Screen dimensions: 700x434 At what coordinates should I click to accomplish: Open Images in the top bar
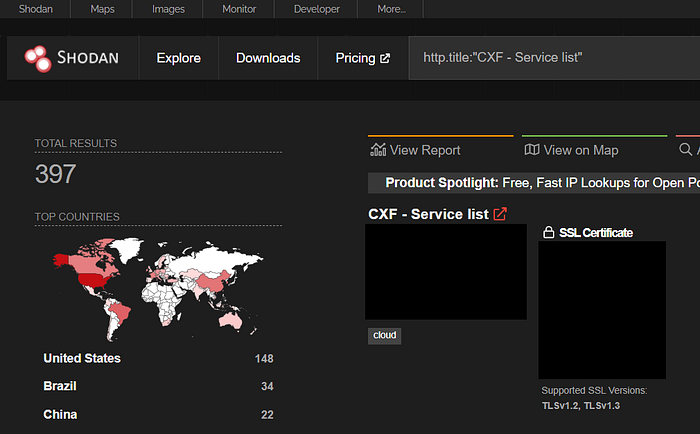168,9
